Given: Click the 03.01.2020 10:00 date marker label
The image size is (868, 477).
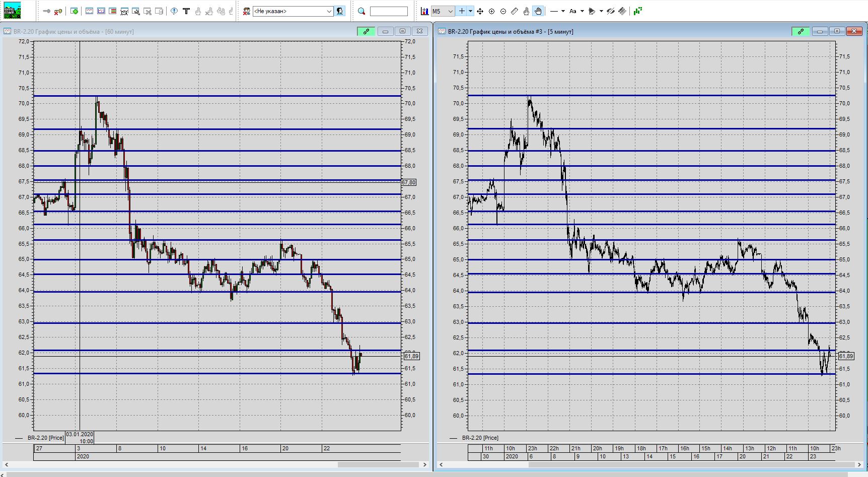Looking at the screenshot, I should [80, 437].
